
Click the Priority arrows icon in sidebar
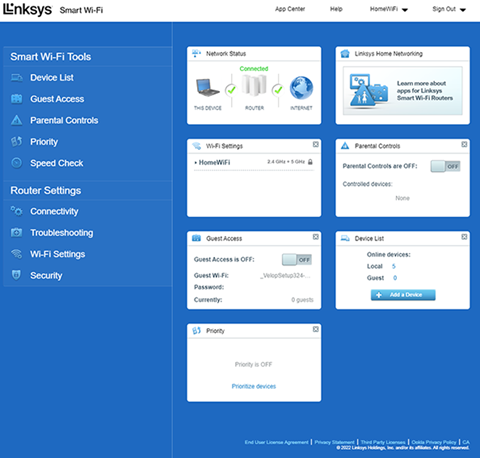tap(17, 142)
